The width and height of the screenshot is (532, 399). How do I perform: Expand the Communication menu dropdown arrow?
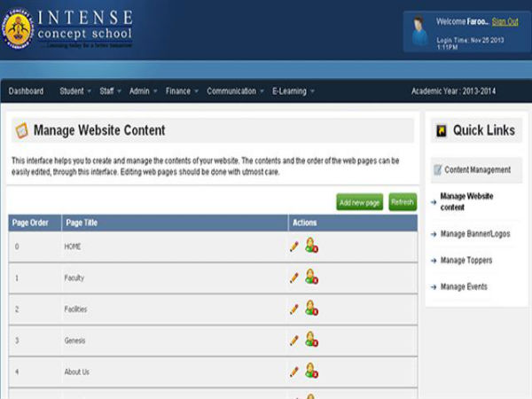point(262,91)
